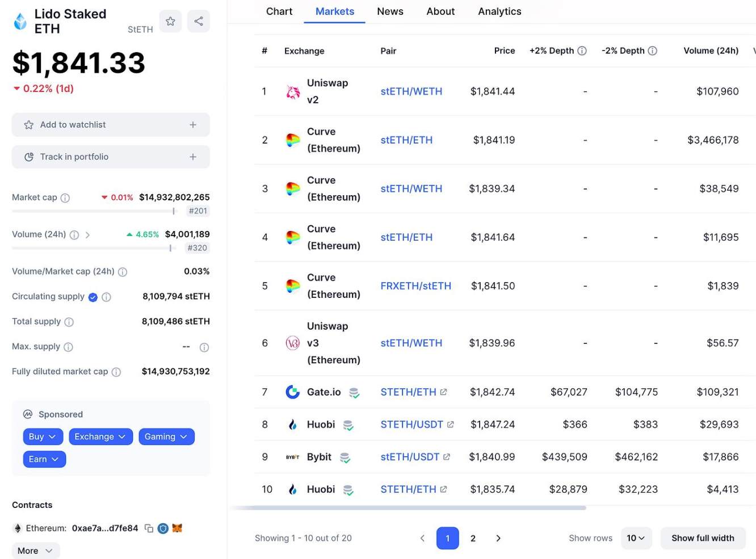Select the Markets tab
The width and height of the screenshot is (756, 559).
[335, 11]
